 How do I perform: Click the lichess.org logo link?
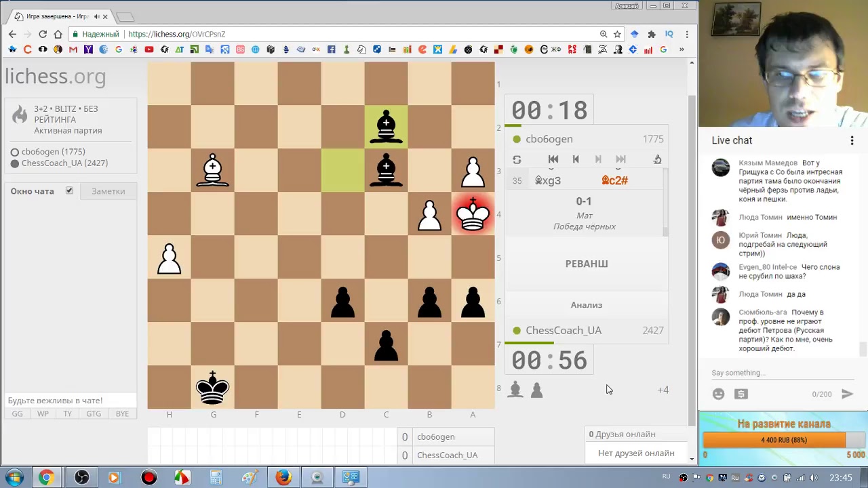55,77
